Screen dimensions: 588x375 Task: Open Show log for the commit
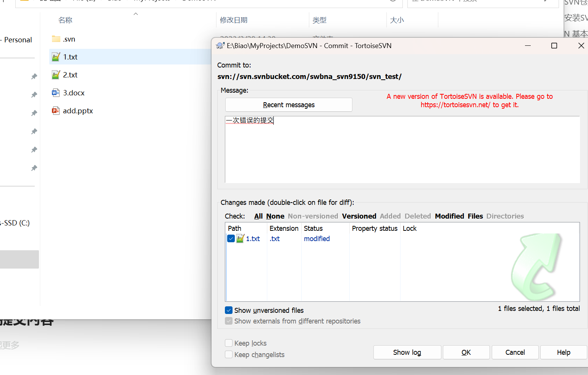click(x=407, y=352)
